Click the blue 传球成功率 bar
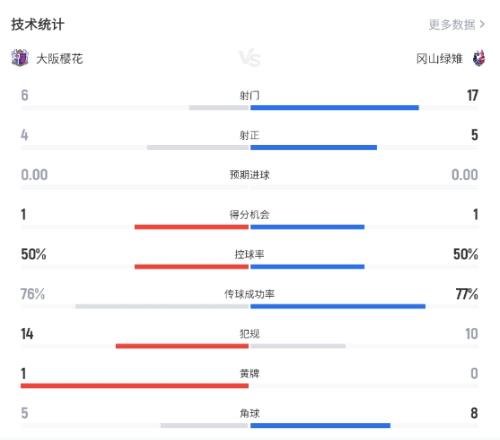Viewport: 500px width, 440px height. pos(338,306)
